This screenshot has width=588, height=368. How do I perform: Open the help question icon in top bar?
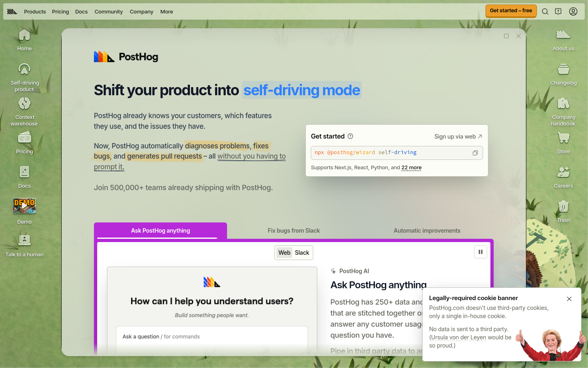pos(558,11)
